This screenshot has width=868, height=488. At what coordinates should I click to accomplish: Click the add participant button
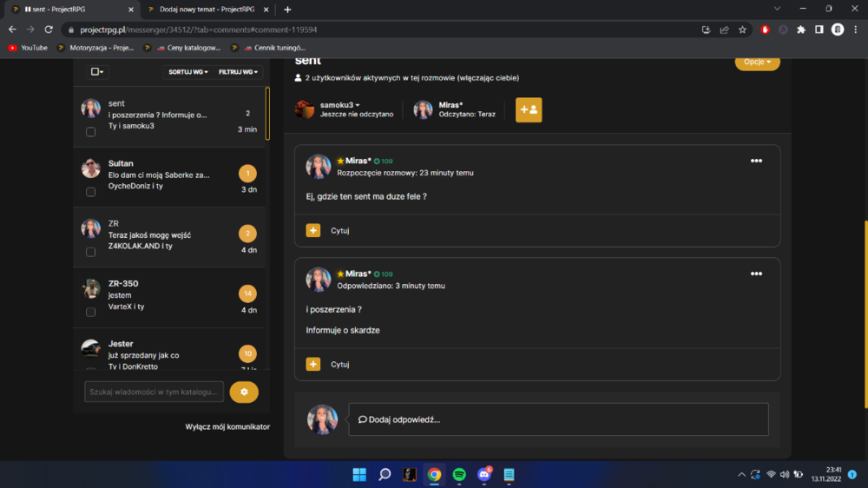point(528,109)
